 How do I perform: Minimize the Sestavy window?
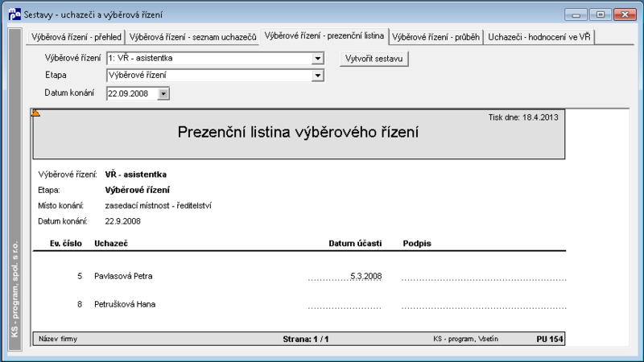(576, 14)
